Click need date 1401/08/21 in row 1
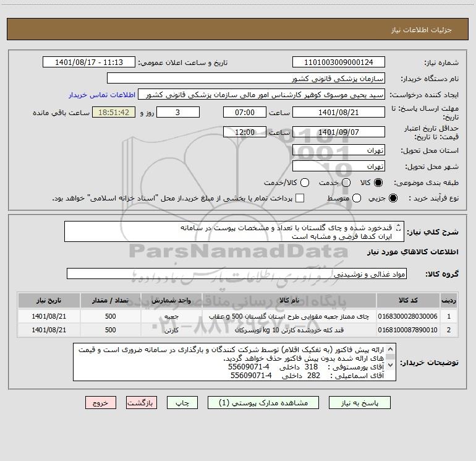This screenshot has height=461, width=476. tap(49, 316)
